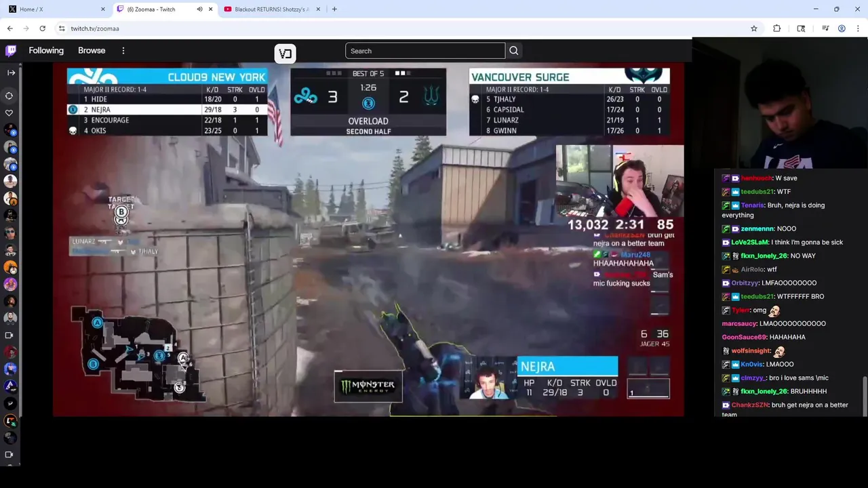Screen dimensions: 868x488
Task: Click the stream video player
Action: (368, 239)
